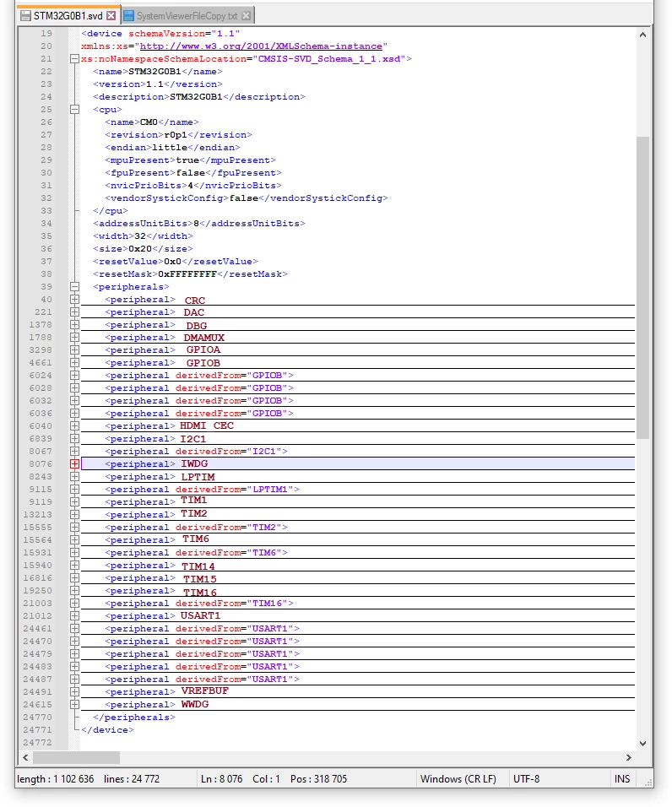Click the blue disk icon on SystemViewerFileCopy.txt tab
Screen dimensions: 672x807
pyautogui.click(x=128, y=16)
